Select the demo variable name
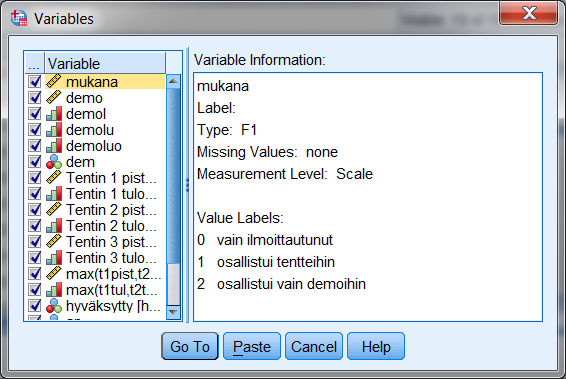The height and width of the screenshot is (379, 566). (x=84, y=98)
